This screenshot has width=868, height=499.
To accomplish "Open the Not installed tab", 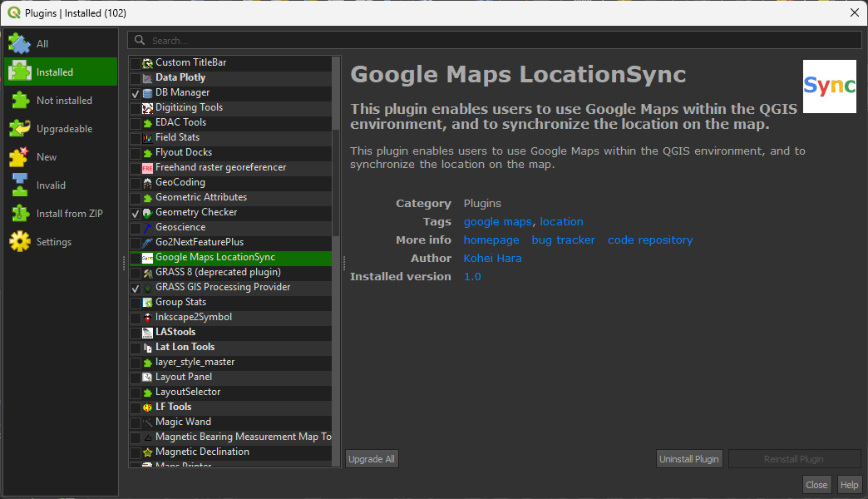I will (61, 101).
